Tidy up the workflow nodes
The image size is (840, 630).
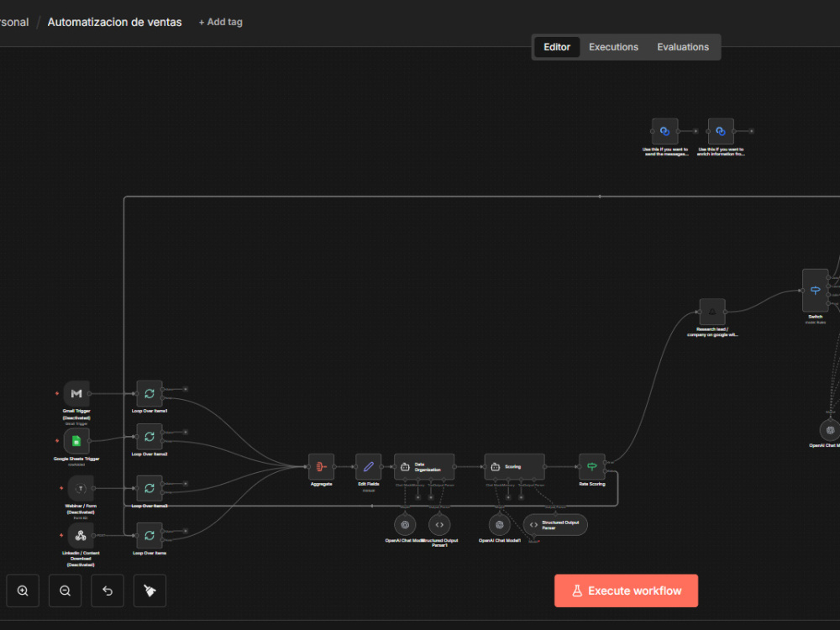150,591
